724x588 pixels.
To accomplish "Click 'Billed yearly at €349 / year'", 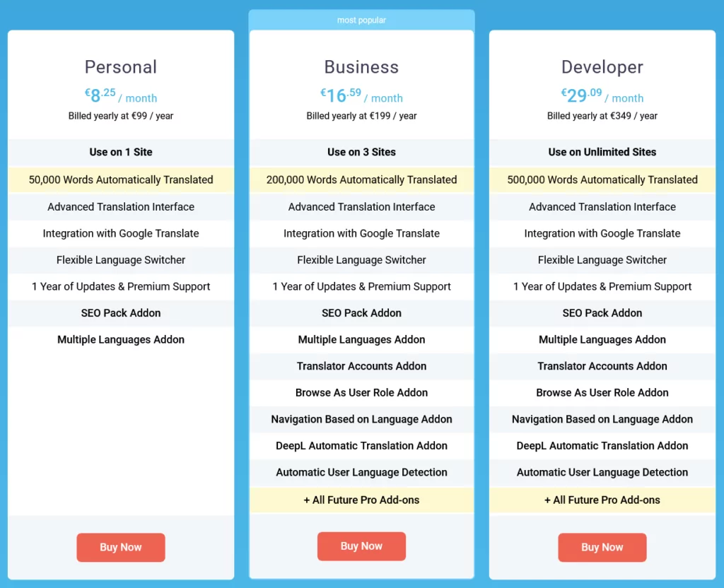I will coord(602,116).
